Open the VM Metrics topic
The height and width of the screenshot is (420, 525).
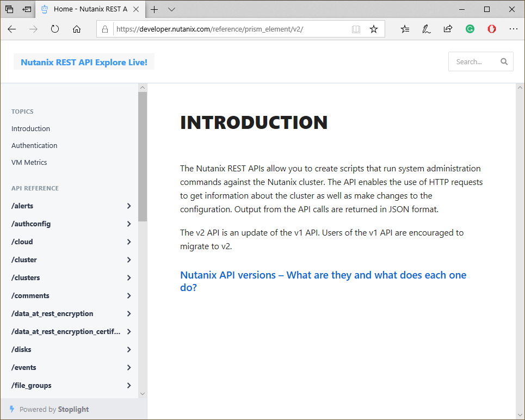click(x=29, y=162)
